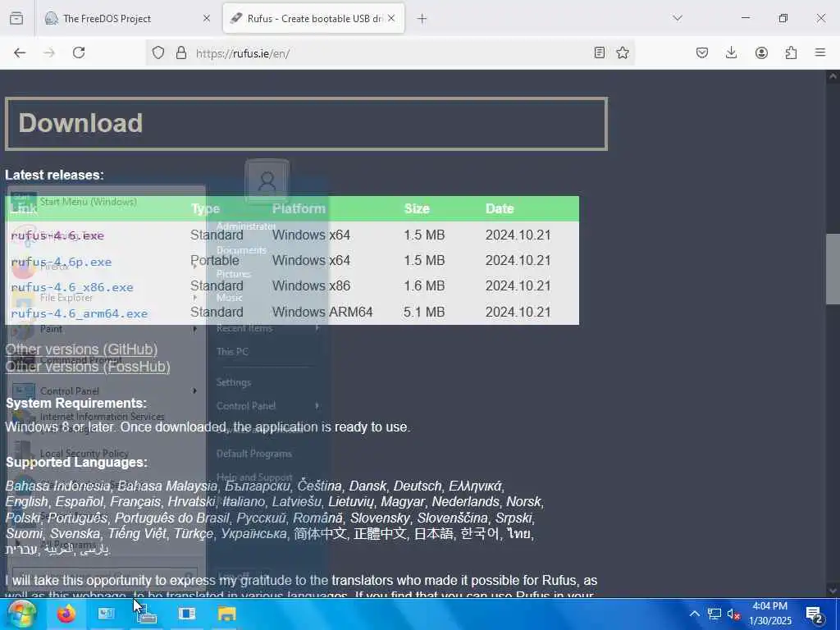Click the 1.6 MB size cell
Screen dimensions: 840x630
[424, 286]
